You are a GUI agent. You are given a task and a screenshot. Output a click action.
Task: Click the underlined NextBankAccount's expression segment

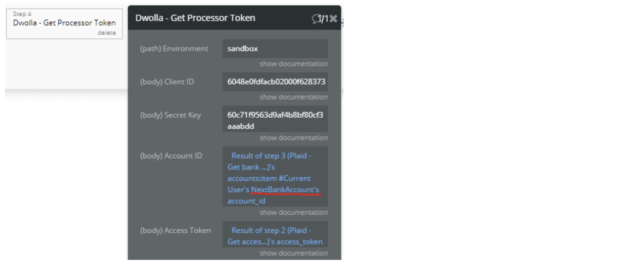click(285, 190)
